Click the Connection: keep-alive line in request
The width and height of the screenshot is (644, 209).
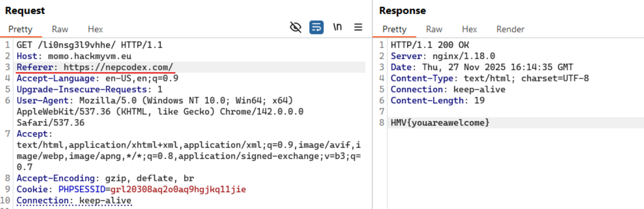pyautogui.click(x=74, y=201)
